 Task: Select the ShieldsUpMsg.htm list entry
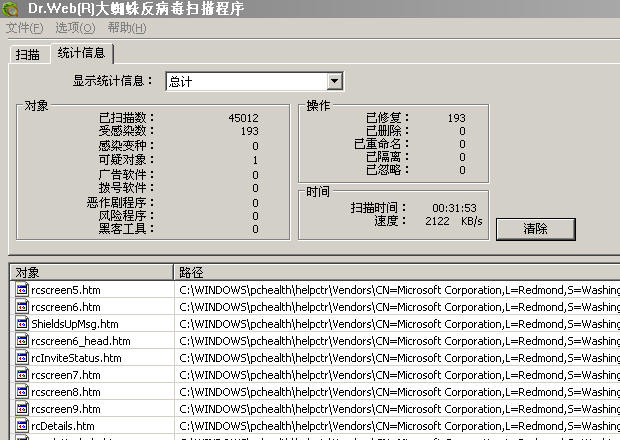pos(75,324)
